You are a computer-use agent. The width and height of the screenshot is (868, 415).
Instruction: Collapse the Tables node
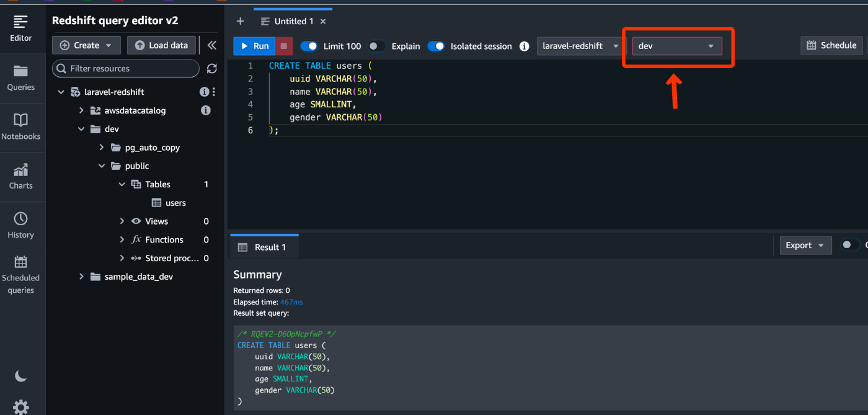click(x=122, y=184)
